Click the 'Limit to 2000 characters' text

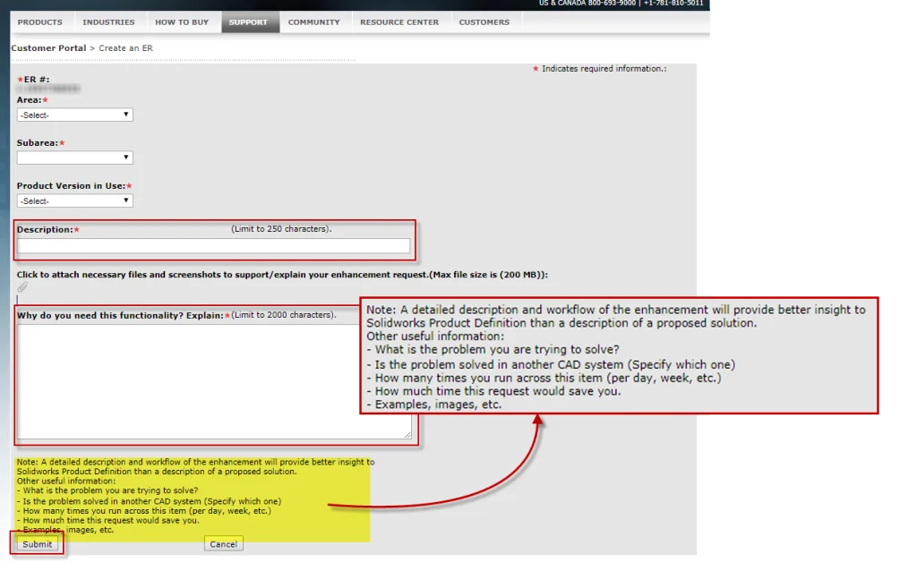[284, 314]
